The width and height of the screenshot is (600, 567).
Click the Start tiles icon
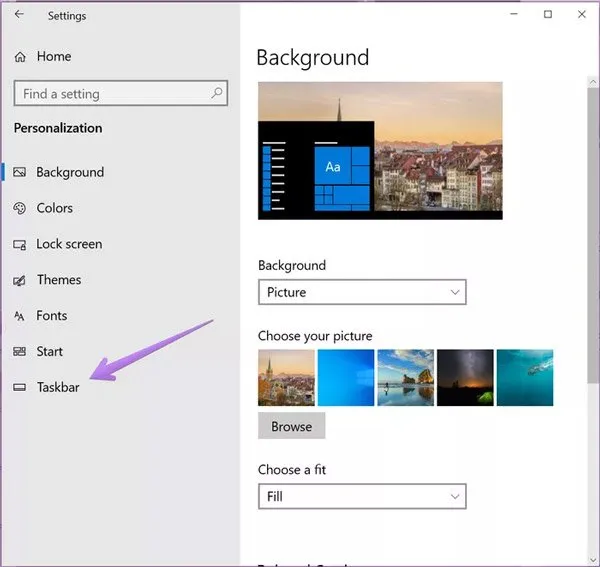(x=19, y=352)
